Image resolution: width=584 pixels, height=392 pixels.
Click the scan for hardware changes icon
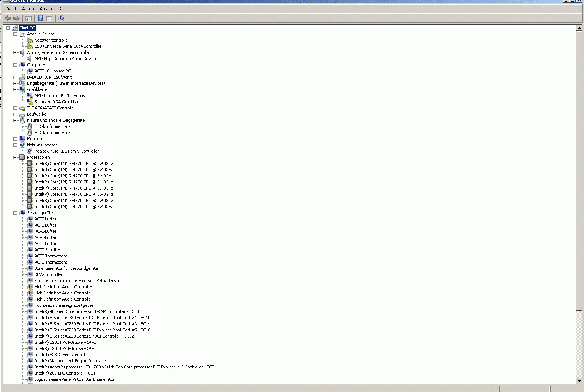(61, 18)
